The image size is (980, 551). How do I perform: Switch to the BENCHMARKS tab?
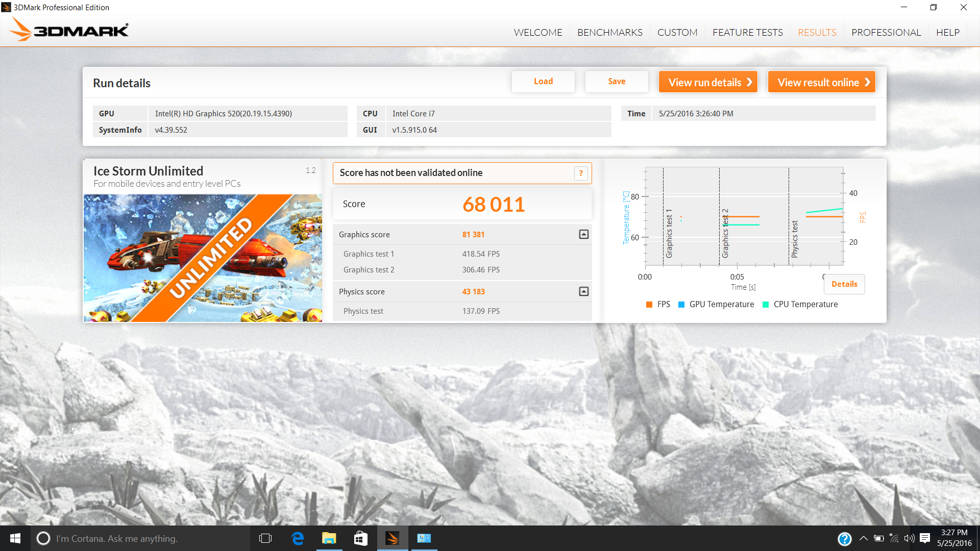[x=610, y=32]
